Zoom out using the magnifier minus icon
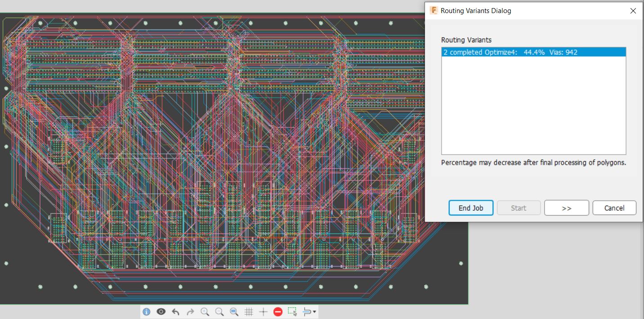644x319 pixels. coord(219,311)
